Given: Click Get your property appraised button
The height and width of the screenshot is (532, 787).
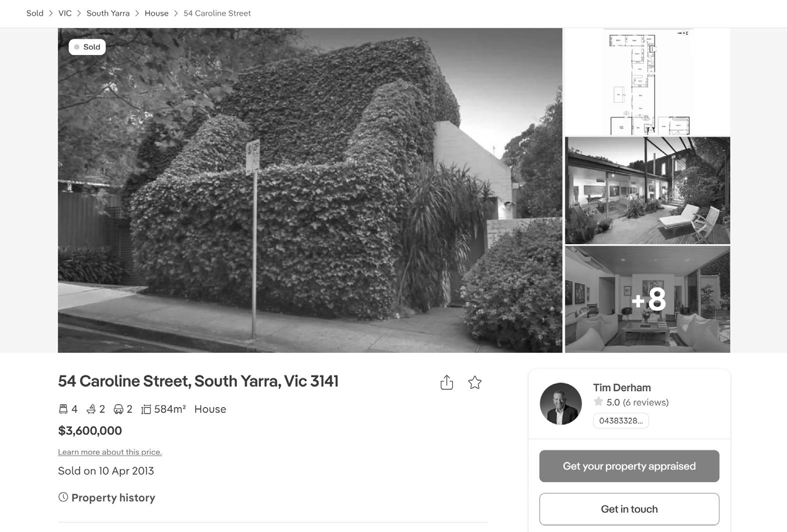Looking at the screenshot, I should 629,466.
